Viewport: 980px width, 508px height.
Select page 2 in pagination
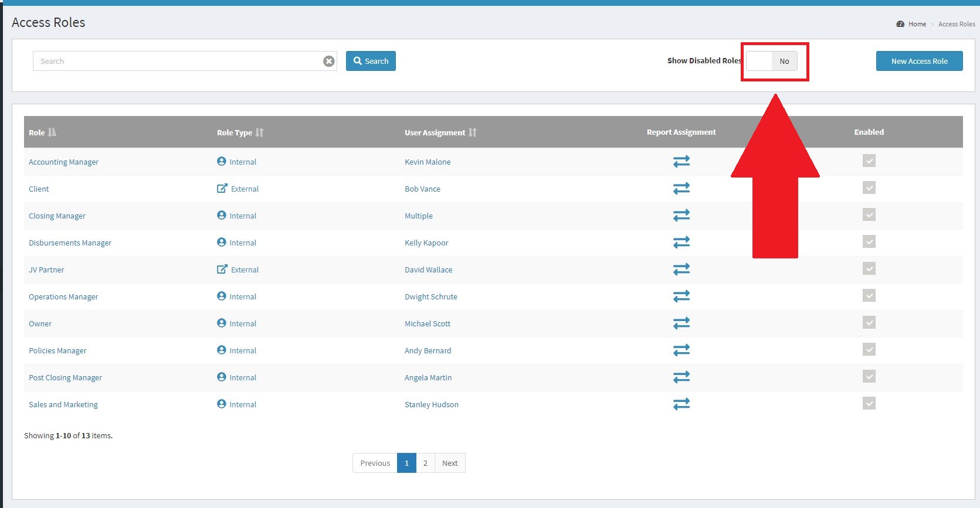pyautogui.click(x=425, y=463)
